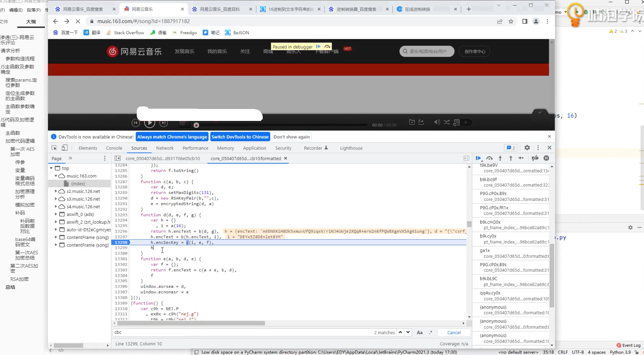The height and width of the screenshot is (355, 644).
Task: Step into next function call
Action: pyautogui.click(x=500, y=158)
